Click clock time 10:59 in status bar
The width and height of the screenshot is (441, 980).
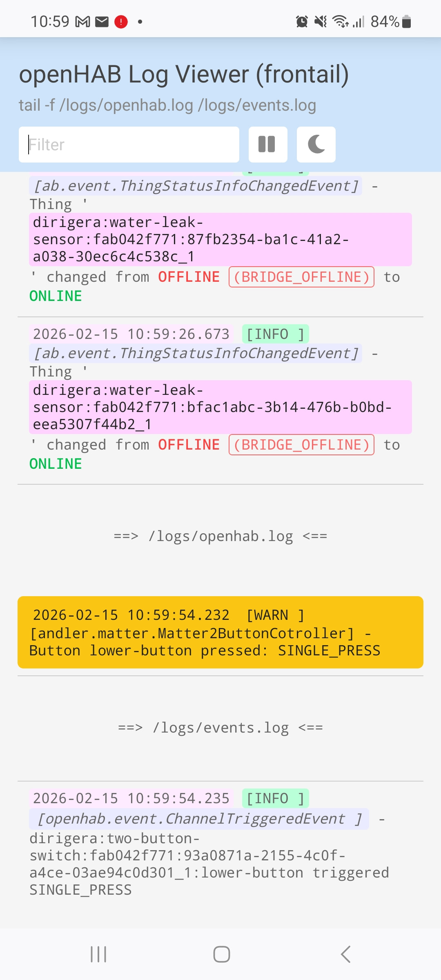pos(50,21)
